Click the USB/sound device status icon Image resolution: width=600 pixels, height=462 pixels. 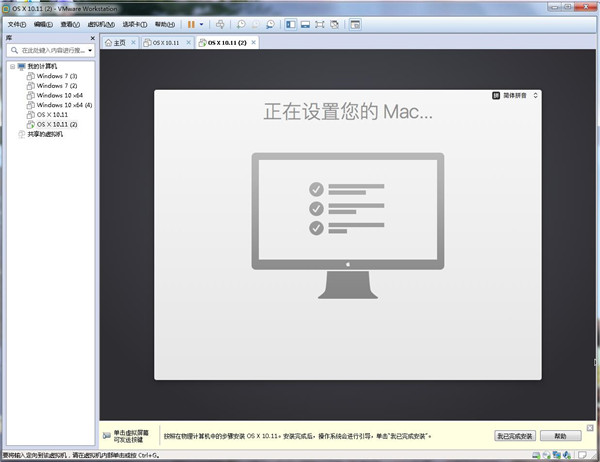(567, 455)
